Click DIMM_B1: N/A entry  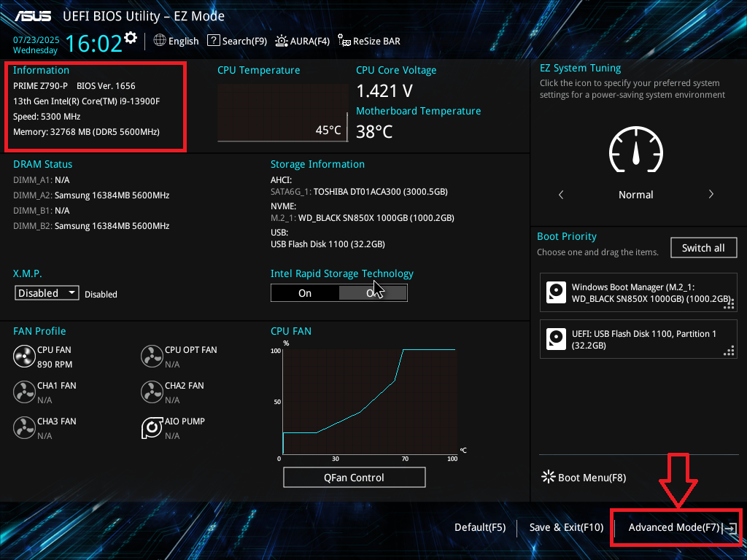click(x=42, y=211)
